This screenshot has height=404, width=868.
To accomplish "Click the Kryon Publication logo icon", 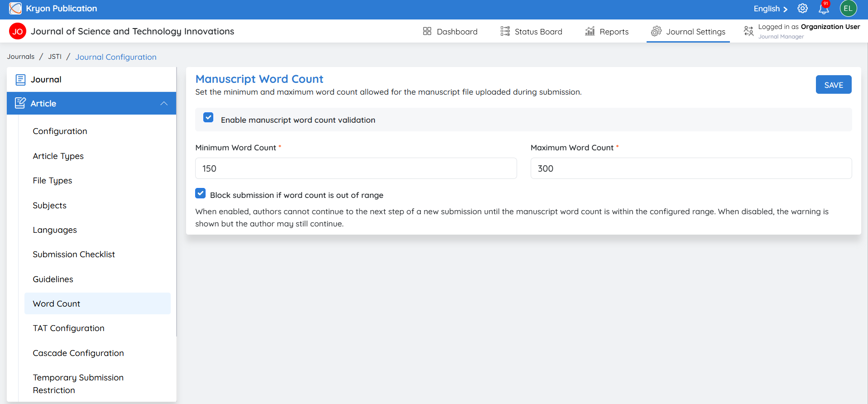I will pos(15,8).
